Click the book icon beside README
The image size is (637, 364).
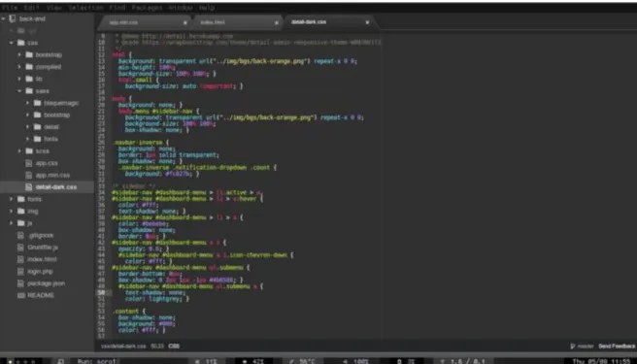pyautogui.click(x=20, y=295)
